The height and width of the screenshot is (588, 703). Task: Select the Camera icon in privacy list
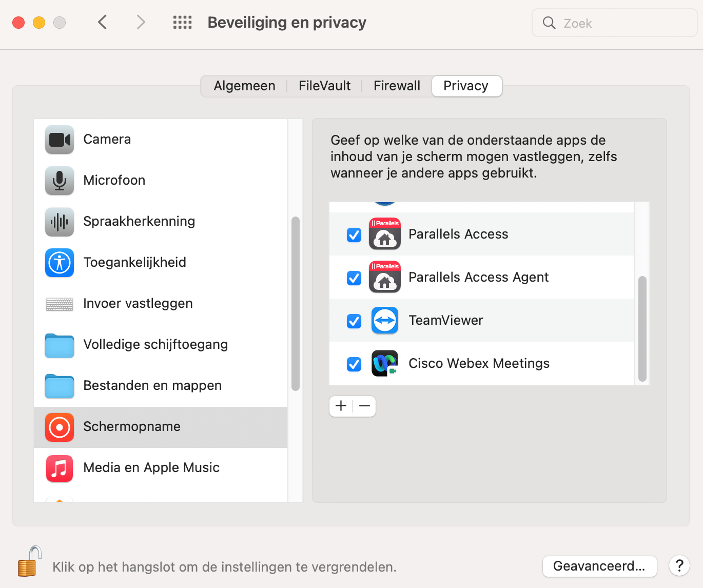click(60, 140)
